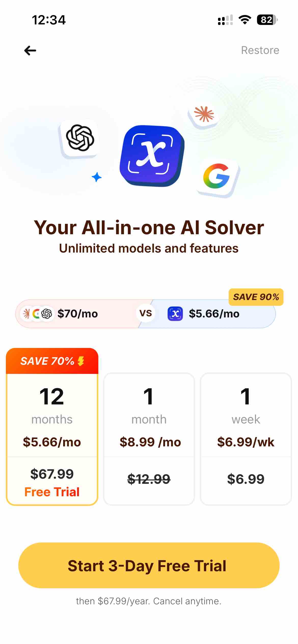This screenshot has width=298, height=644.
Task: Tap the crossed-out $12.99 price
Action: pos(149,479)
